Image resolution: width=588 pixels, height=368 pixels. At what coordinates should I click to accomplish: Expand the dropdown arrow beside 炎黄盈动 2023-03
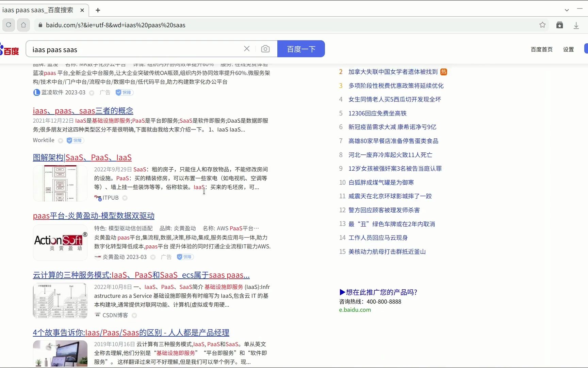point(153,257)
